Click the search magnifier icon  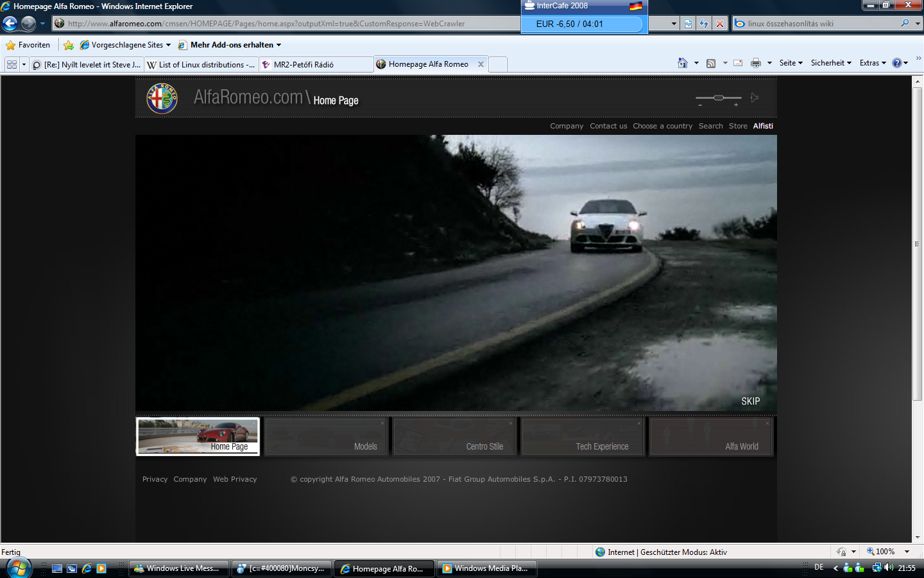905,23
